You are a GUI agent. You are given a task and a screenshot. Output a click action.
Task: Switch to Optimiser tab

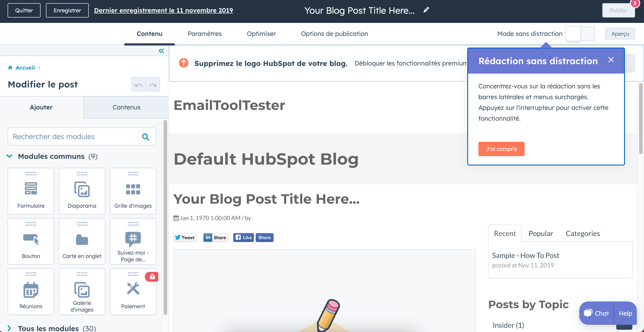261,33
